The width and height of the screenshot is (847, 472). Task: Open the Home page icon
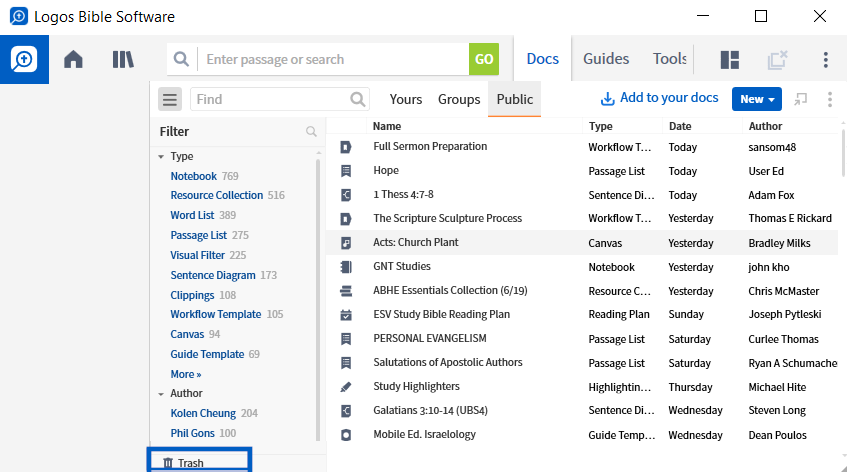point(73,59)
